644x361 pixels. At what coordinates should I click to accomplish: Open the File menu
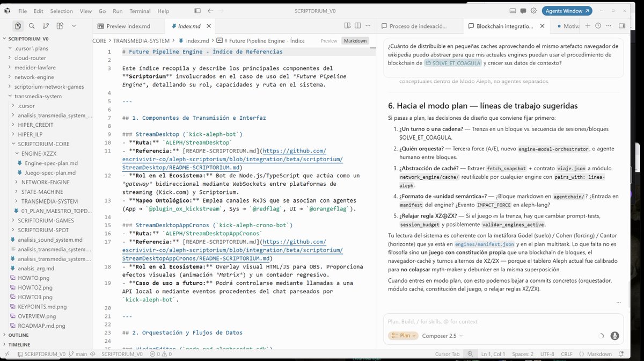[x=23, y=11]
